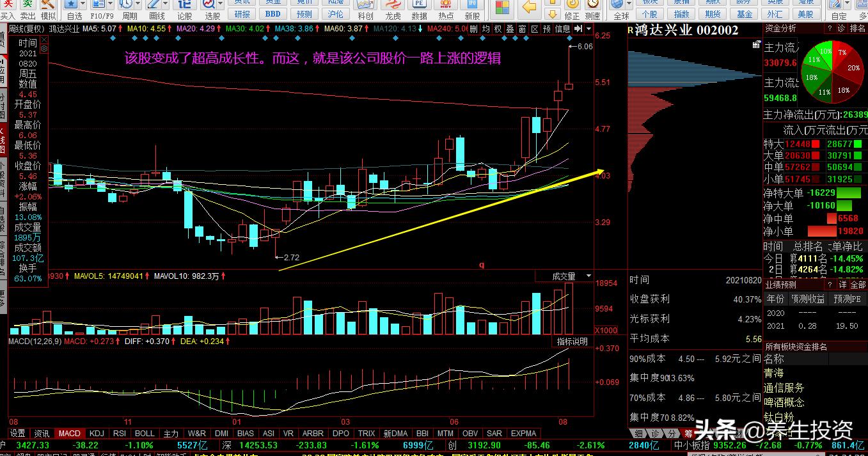Open the 模拟 simulated trading icon
This screenshot has height=456, width=868.
(49, 5)
